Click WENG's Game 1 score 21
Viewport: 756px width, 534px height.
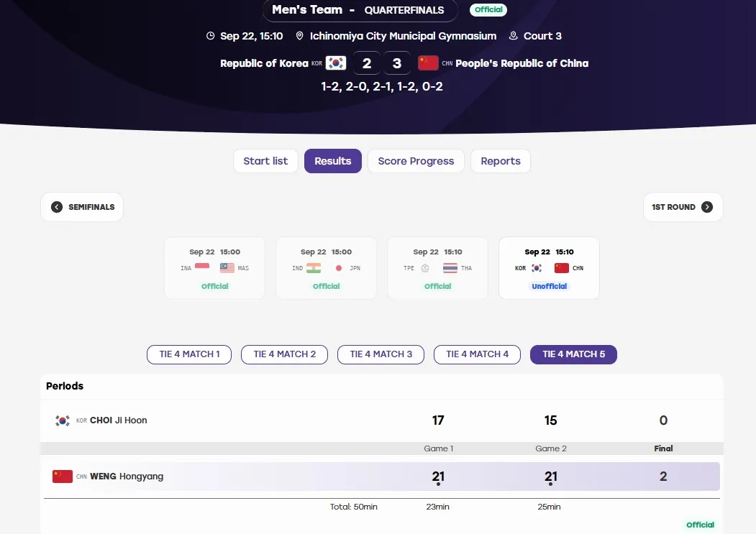point(438,477)
